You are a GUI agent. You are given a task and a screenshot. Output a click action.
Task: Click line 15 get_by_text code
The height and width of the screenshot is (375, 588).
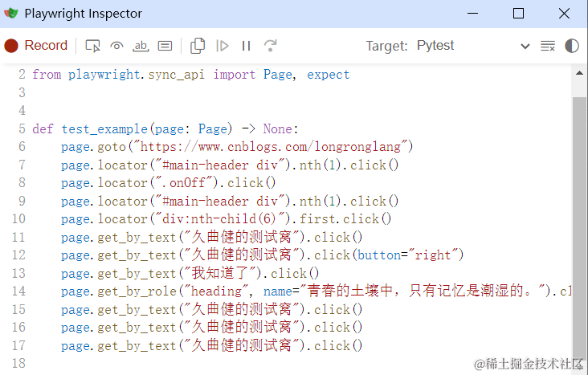tap(212, 309)
